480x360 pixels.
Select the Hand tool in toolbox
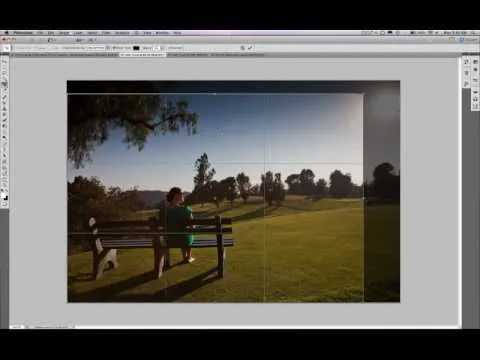click(x=4, y=179)
